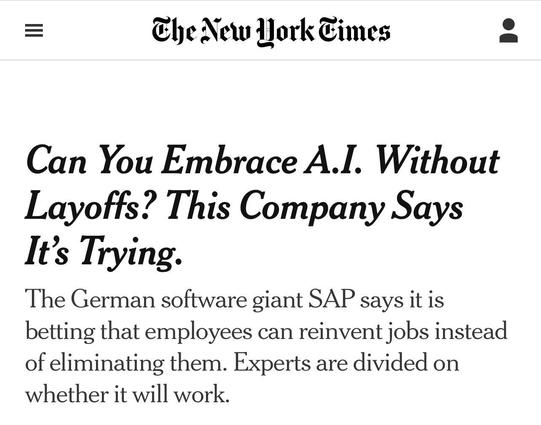
Task: Open the user account profile icon
Action: point(508,31)
